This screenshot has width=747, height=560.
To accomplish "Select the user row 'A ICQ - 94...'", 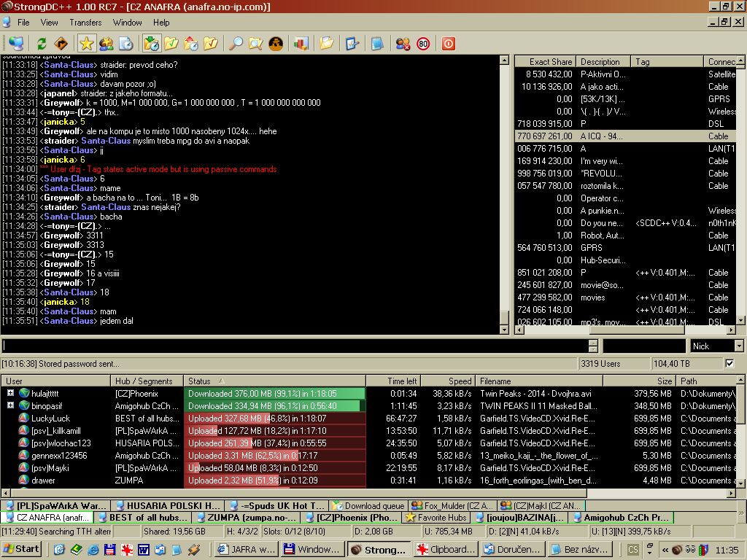I will [x=625, y=136].
